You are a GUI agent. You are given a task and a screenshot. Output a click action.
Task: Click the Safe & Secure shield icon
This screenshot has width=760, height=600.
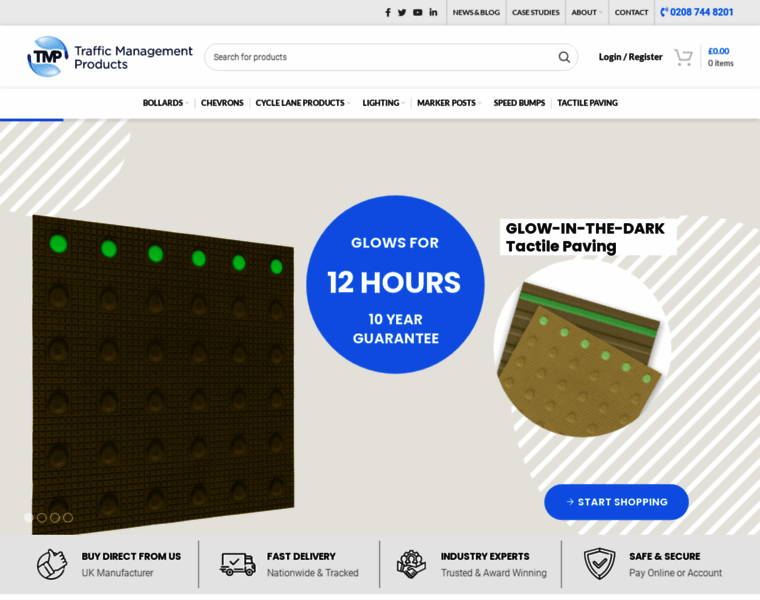(x=600, y=564)
